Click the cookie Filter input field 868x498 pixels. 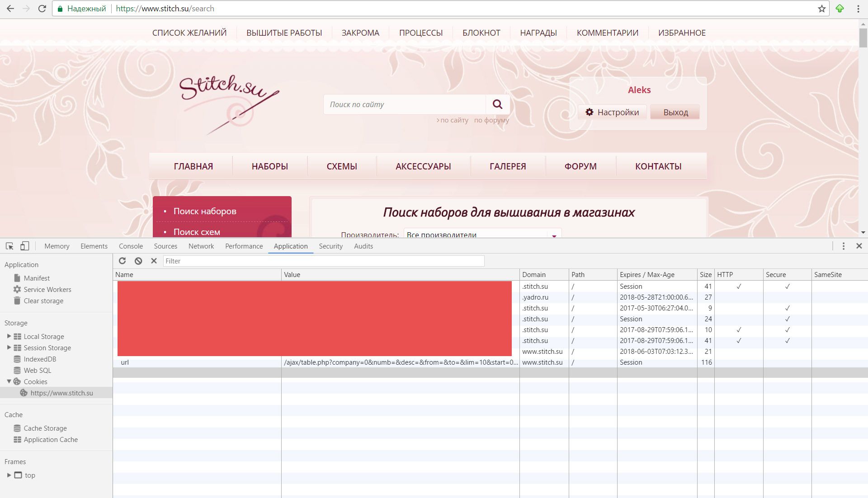point(323,261)
